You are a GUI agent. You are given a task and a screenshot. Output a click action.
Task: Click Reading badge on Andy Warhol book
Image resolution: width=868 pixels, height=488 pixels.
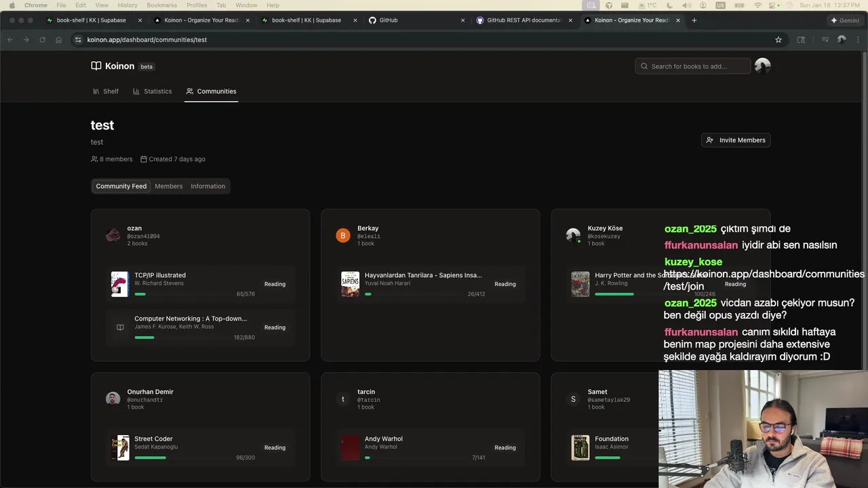[505, 447]
